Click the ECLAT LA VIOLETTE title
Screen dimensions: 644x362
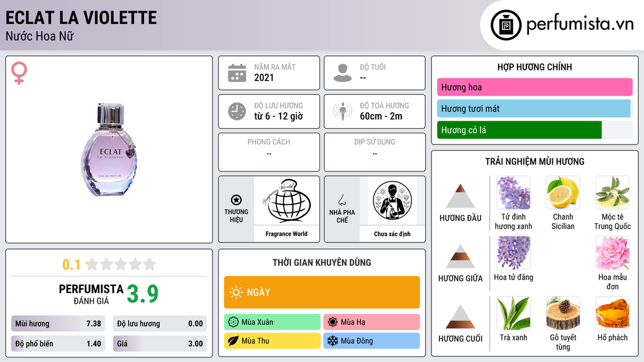[x=81, y=18]
